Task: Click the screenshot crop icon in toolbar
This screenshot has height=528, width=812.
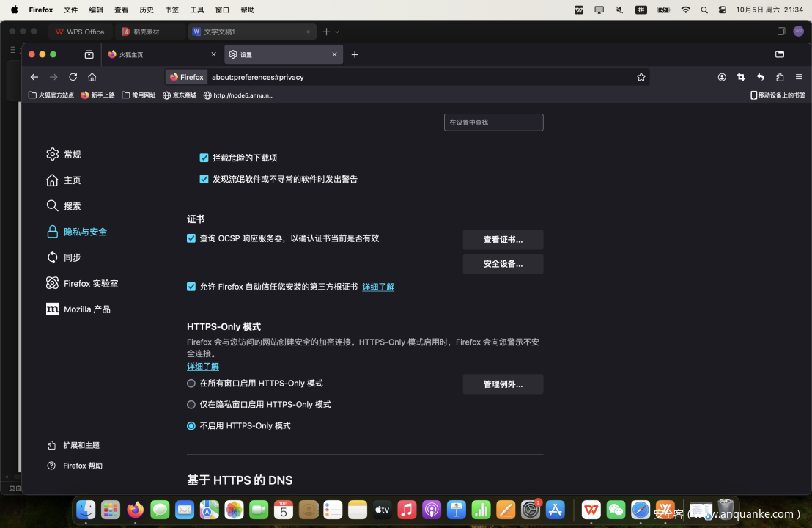Action: coord(741,77)
